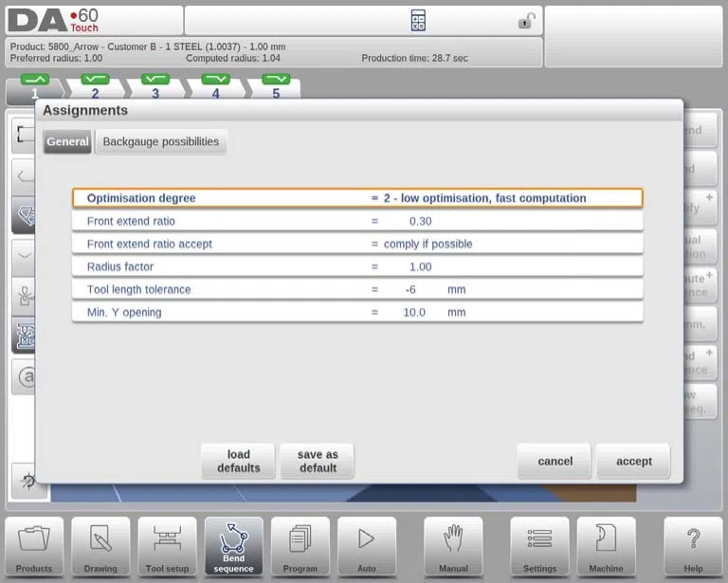This screenshot has width=728, height=583.
Task: Click the green bend indicator above step 4
Action: 216,80
